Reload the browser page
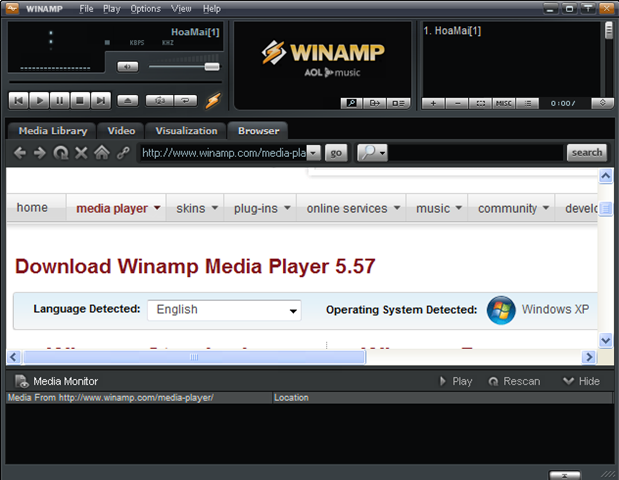Image resolution: width=619 pixels, height=480 pixels. [x=60, y=153]
